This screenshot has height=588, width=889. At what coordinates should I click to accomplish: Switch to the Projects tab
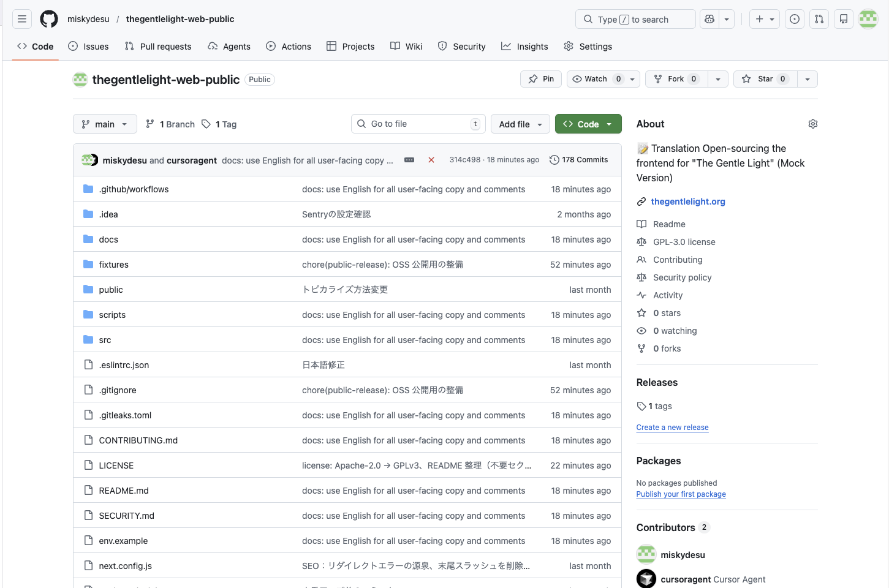[x=350, y=47]
